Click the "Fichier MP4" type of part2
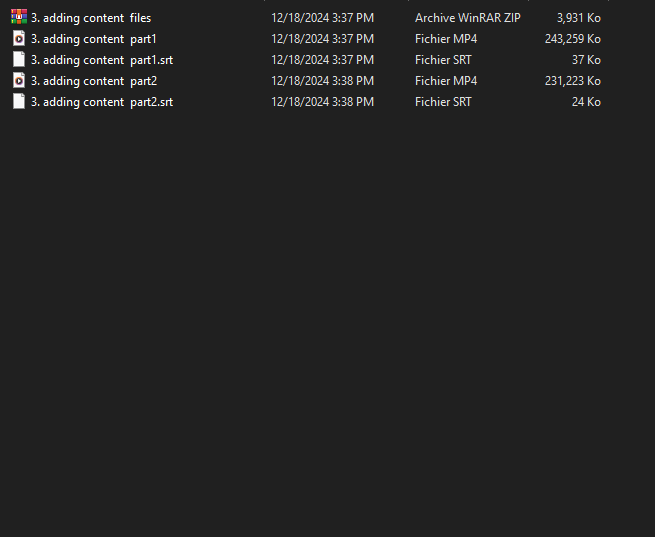 coord(446,81)
